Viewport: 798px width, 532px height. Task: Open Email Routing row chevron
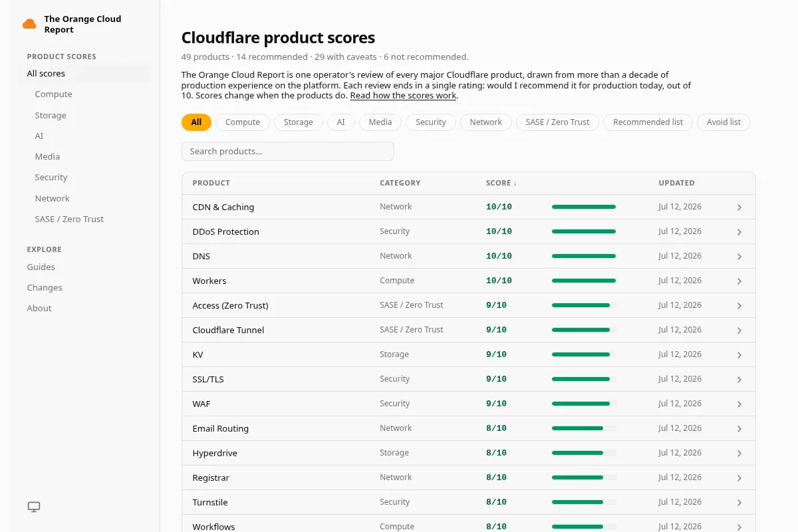point(739,429)
